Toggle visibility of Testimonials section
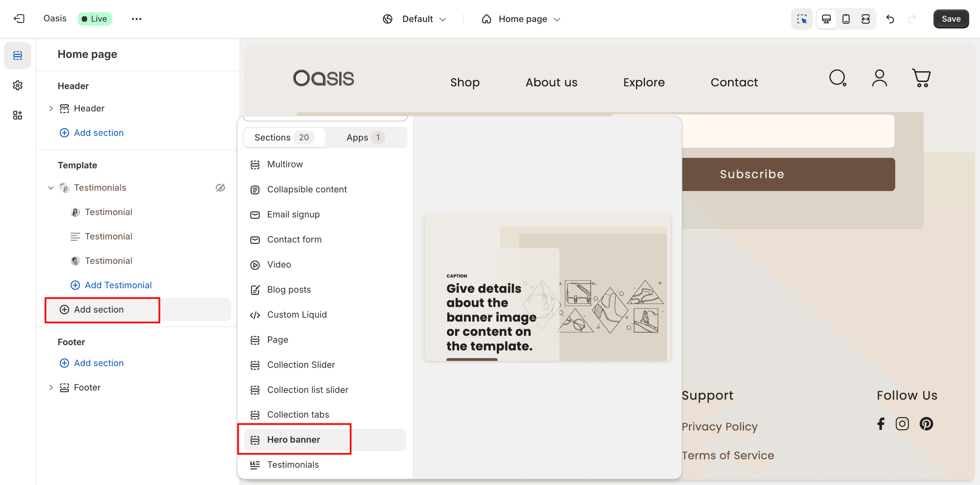The image size is (980, 485). (x=220, y=187)
